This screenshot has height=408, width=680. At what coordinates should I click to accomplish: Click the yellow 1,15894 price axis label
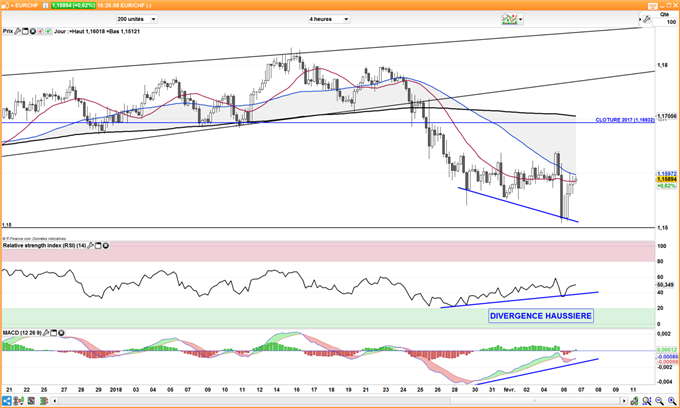667,179
